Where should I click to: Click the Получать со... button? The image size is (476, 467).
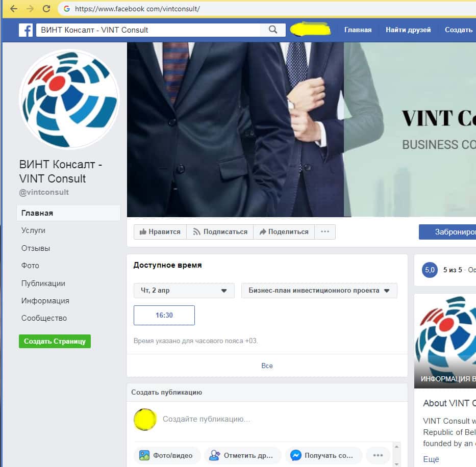323,455
